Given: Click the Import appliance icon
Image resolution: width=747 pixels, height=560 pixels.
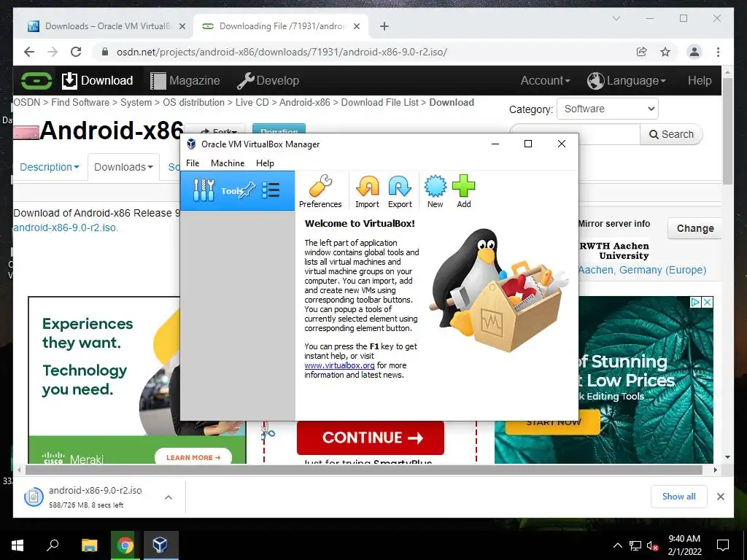Looking at the screenshot, I should coord(368,192).
